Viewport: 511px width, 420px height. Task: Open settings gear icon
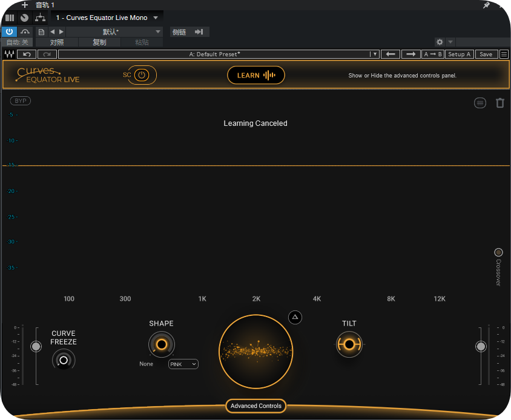coord(440,42)
